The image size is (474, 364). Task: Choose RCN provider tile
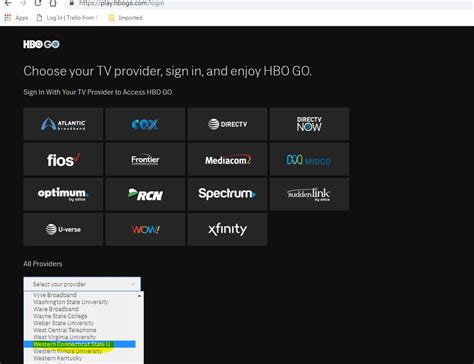[145, 194]
